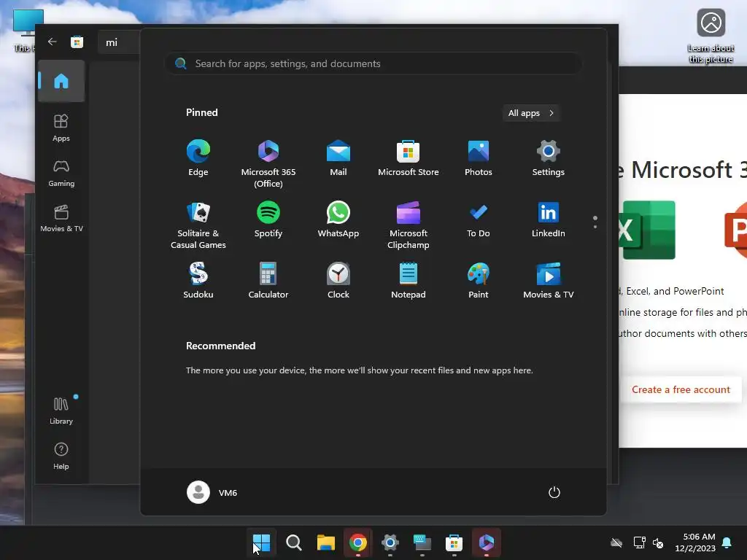The width and height of the screenshot is (747, 560).
Task: Open File Explorer from taskbar
Action: coord(326,542)
